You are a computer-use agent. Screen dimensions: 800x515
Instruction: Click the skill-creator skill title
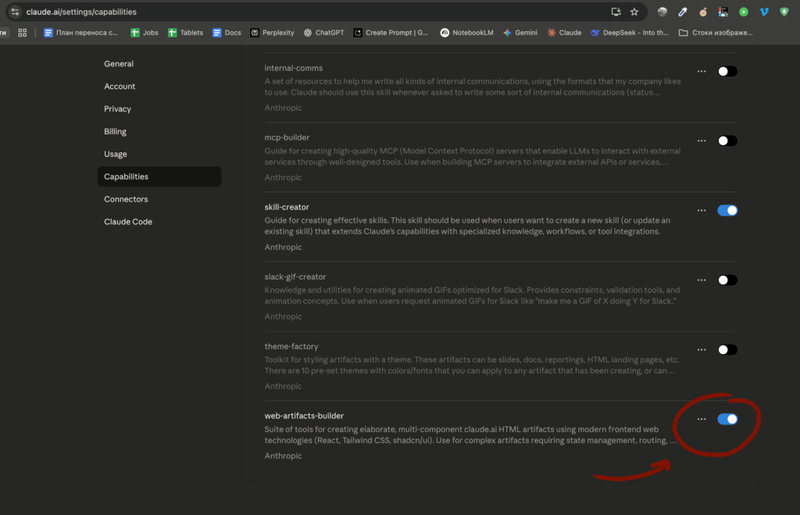click(x=287, y=207)
